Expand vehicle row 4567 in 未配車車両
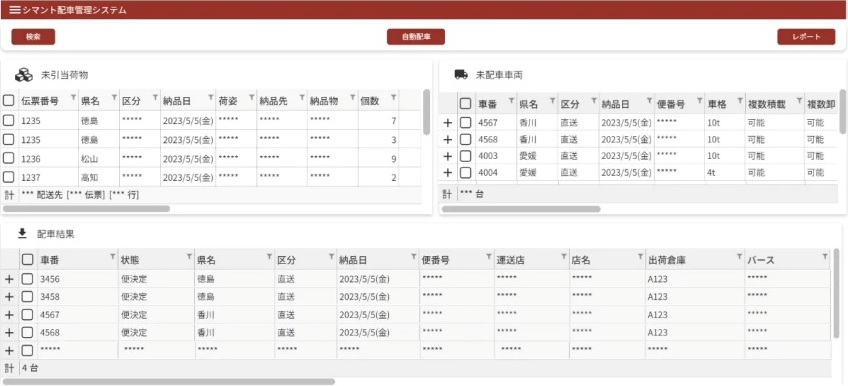 [447, 123]
